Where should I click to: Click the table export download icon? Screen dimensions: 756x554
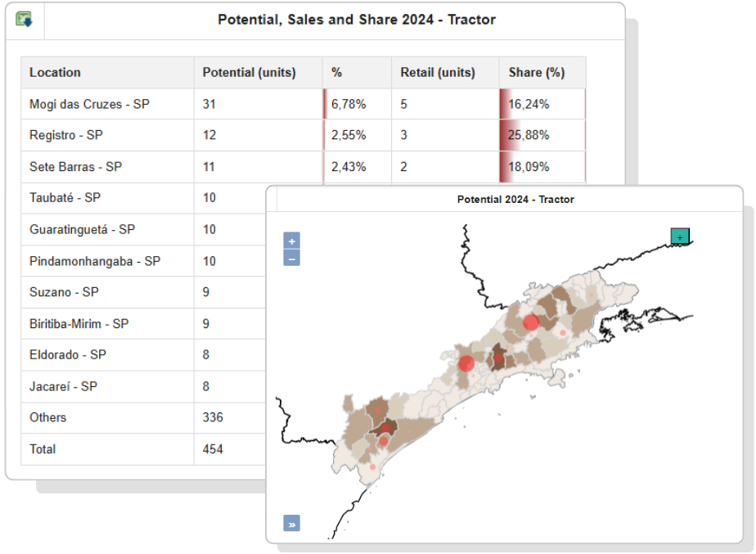(x=25, y=20)
